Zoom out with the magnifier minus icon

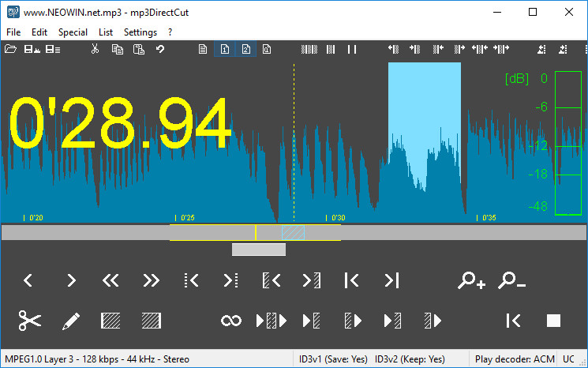[511, 280]
